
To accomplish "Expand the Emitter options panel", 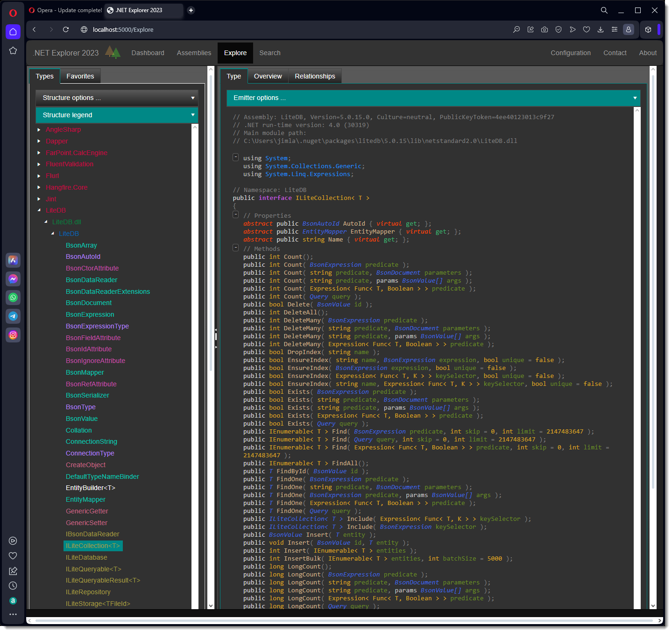I will [433, 98].
